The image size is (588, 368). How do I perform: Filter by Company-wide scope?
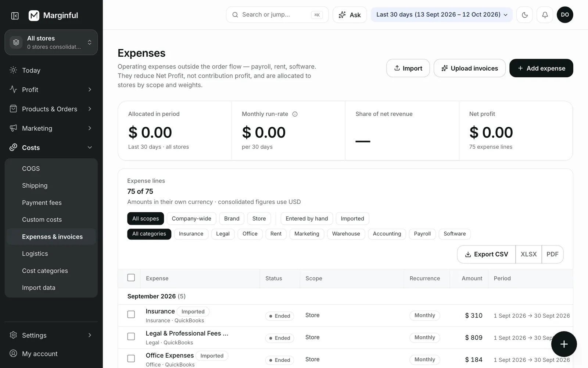pyautogui.click(x=191, y=219)
